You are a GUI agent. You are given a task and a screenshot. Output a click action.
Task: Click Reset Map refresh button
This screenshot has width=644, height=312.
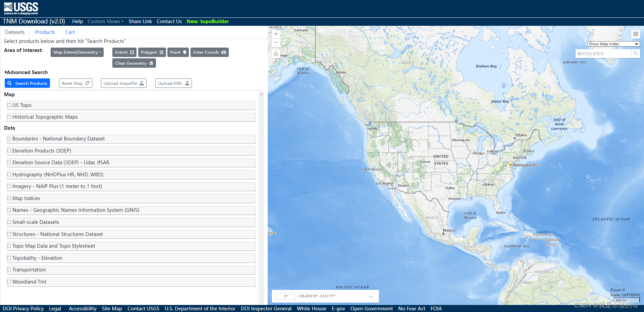coord(75,83)
